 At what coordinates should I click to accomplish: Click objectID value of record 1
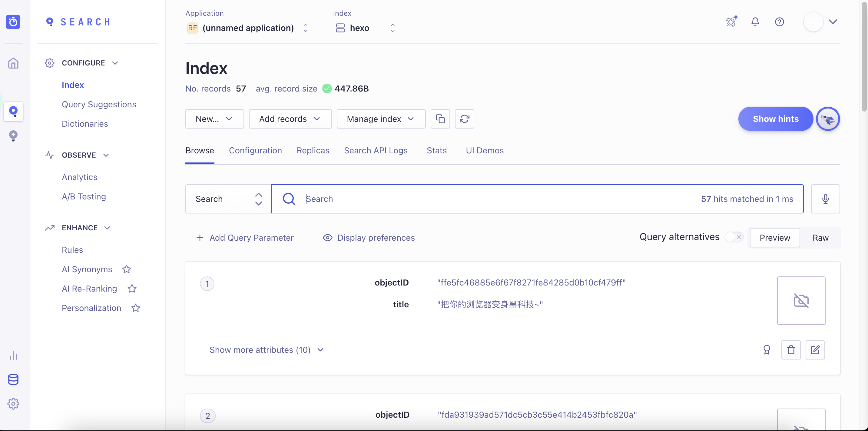tap(531, 282)
